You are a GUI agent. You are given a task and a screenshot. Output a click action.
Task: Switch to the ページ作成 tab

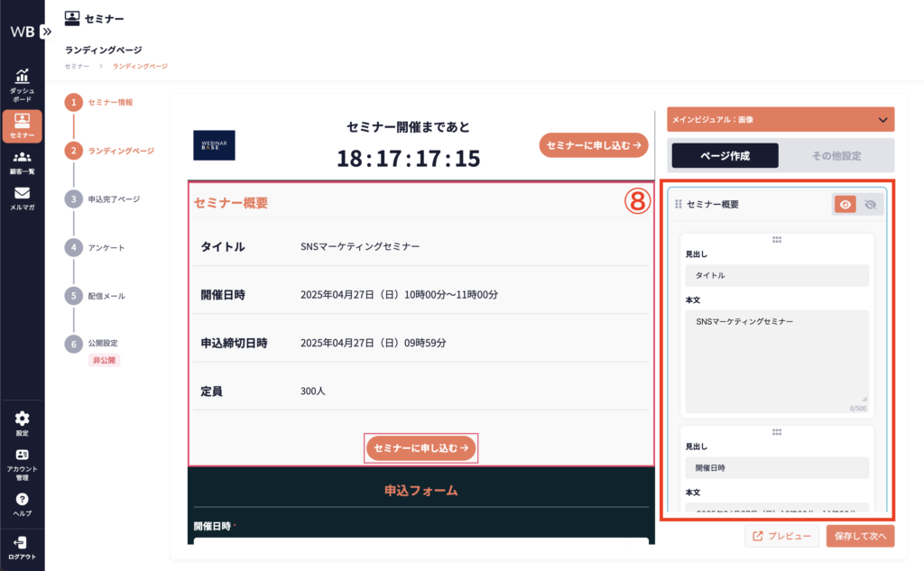[x=725, y=155]
